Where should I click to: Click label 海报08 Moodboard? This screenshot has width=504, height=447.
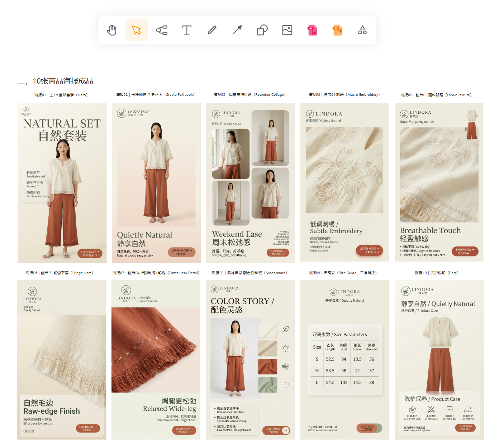[x=249, y=273]
